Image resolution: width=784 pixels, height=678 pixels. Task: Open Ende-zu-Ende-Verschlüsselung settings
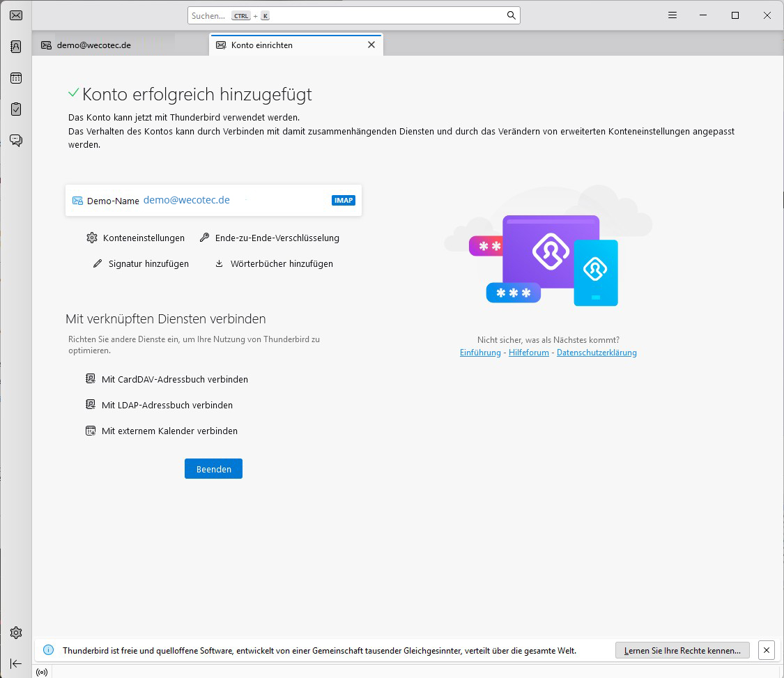[x=270, y=238]
